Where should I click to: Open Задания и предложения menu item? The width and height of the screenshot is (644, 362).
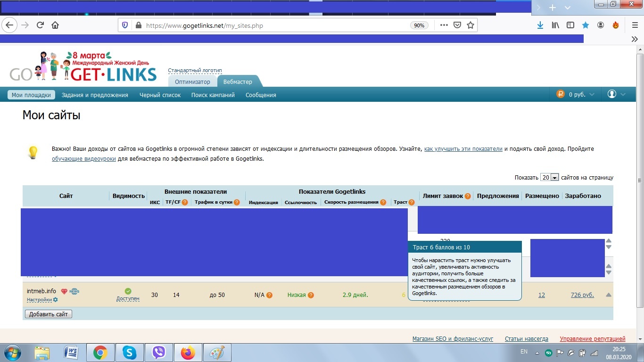tap(95, 95)
